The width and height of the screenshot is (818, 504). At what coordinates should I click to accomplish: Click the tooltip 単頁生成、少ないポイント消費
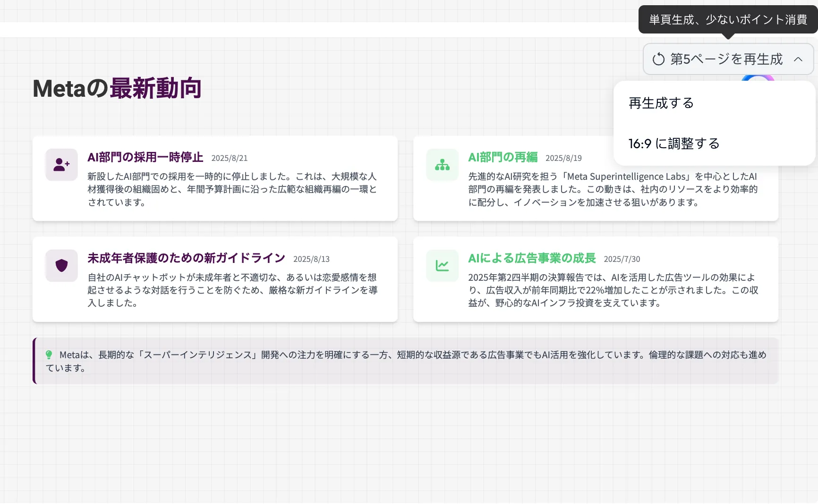click(728, 19)
